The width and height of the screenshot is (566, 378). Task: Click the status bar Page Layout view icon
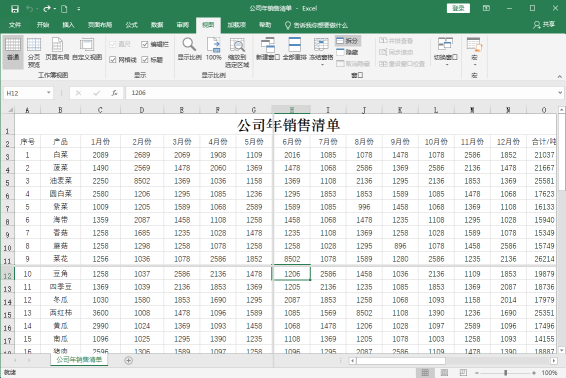coord(444,372)
